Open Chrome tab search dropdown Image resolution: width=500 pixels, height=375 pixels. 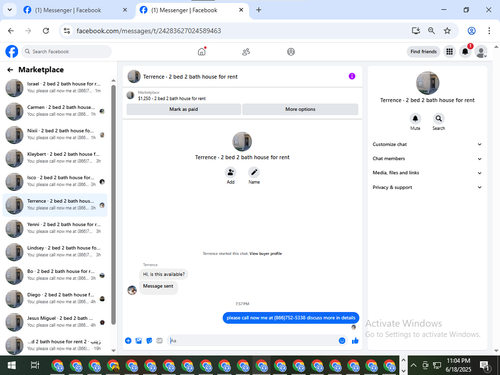click(10, 10)
